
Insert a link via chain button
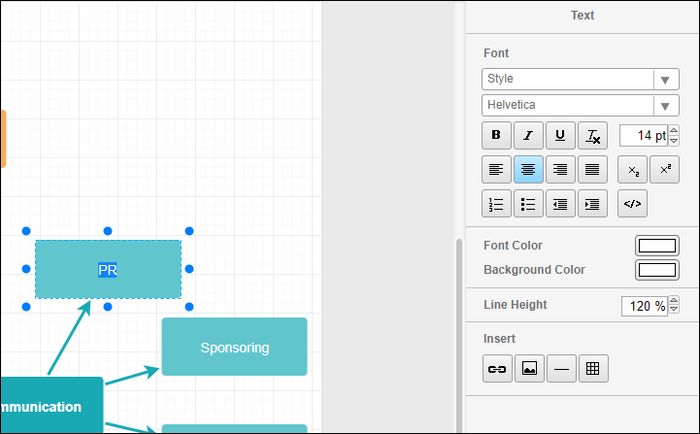(497, 369)
